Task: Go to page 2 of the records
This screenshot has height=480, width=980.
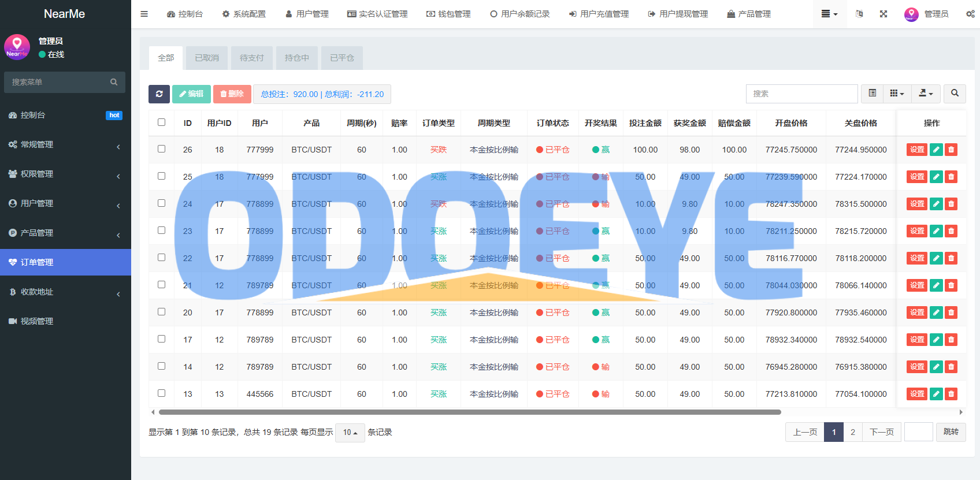Action: (x=853, y=432)
